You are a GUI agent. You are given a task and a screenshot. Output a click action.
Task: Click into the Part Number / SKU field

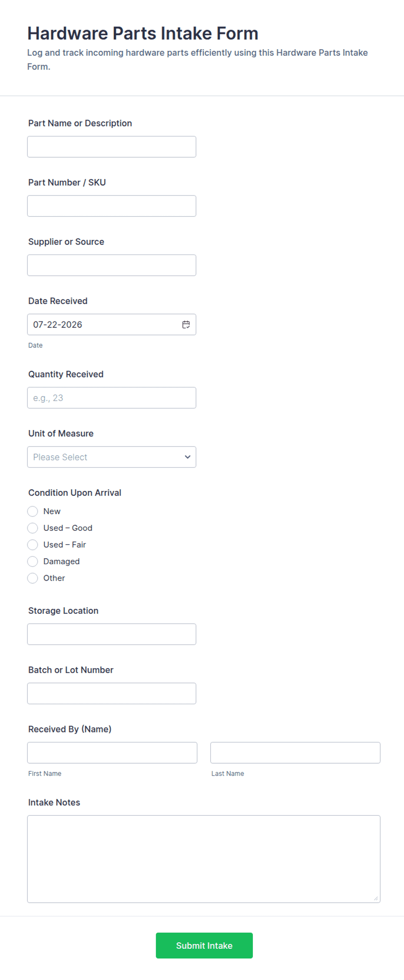112,206
